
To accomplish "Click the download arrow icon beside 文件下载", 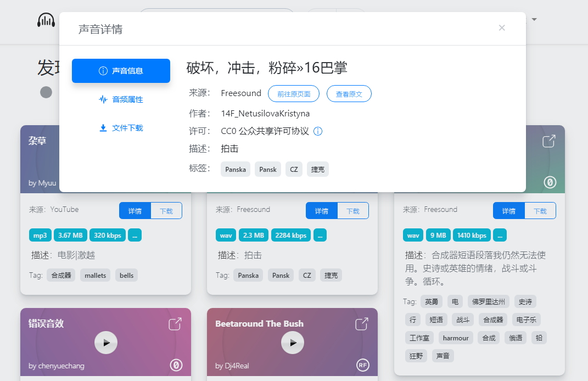I will (x=103, y=128).
